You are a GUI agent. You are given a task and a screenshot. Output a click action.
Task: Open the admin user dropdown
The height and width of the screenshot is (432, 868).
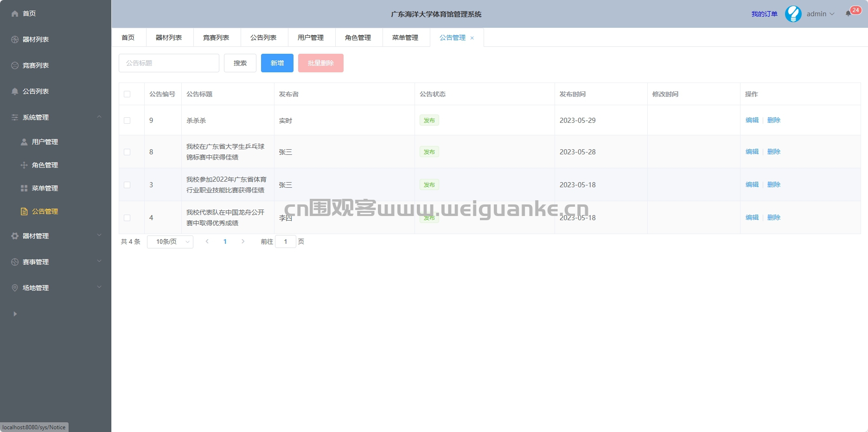point(820,14)
